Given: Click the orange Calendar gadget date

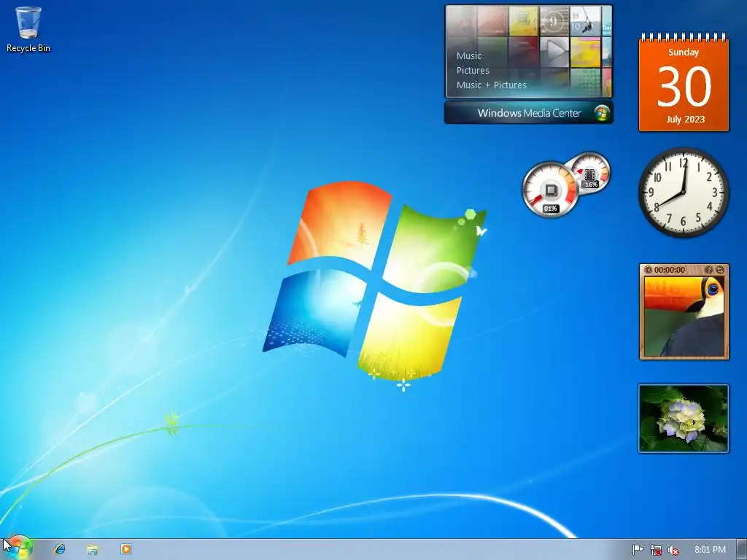Looking at the screenshot, I should click(x=684, y=85).
